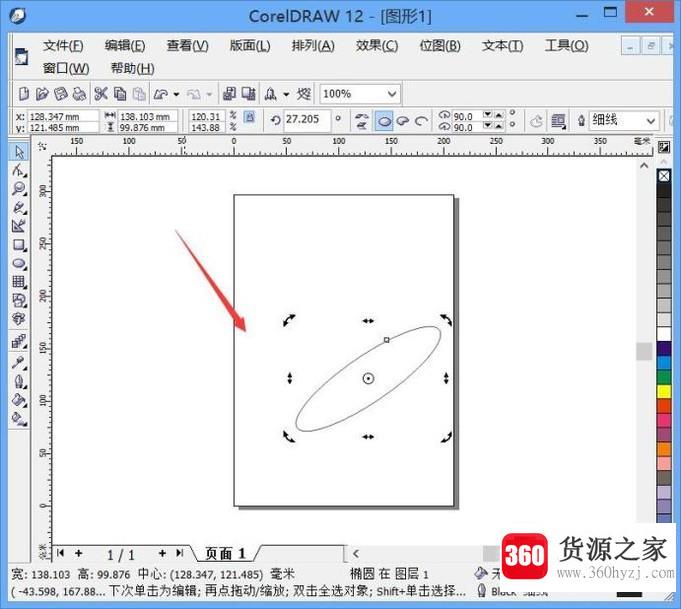Go to last page with navigator button

point(180,553)
